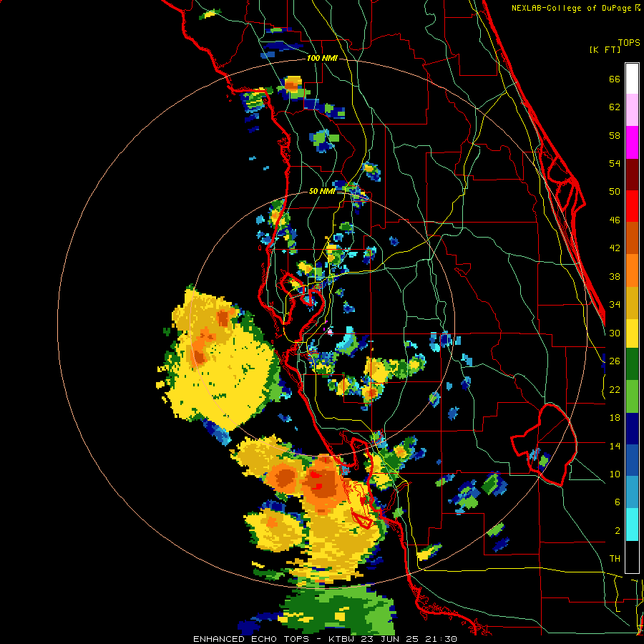Click the 54 legend value

[x=615, y=163]
